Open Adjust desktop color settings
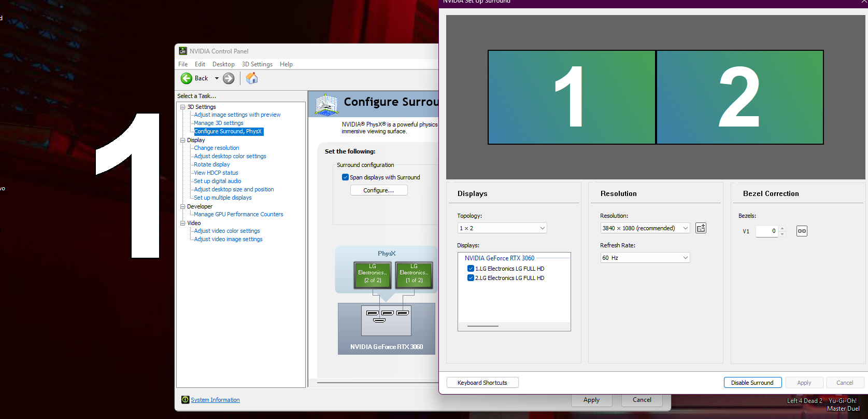This screenshot has height=419, width=868. [230, 156]
